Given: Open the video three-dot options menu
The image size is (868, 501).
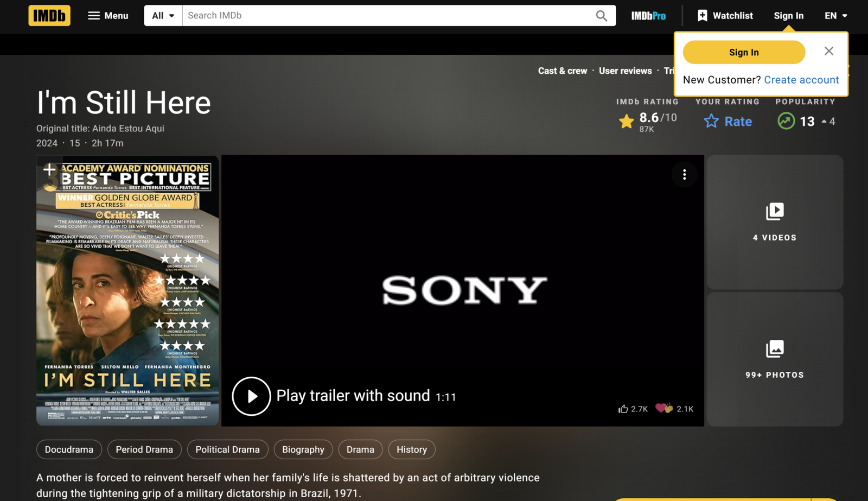Looking at the screenshot, I should pos(684,174).
